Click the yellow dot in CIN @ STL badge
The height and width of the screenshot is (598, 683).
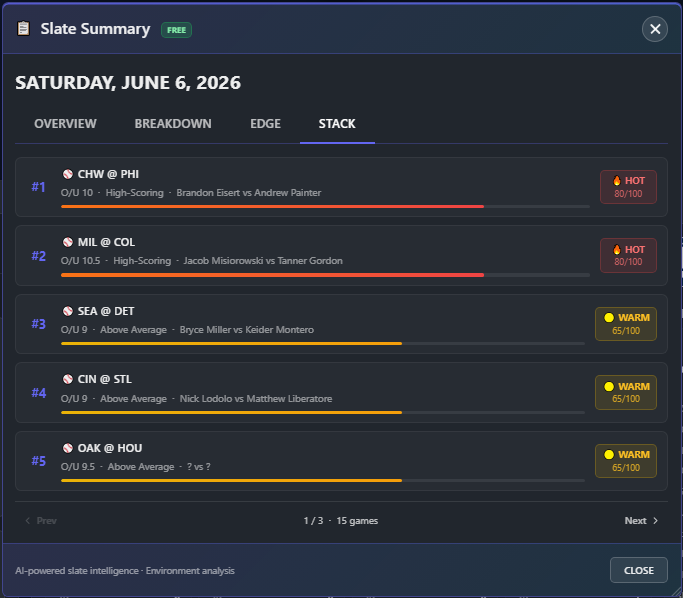[609, 386]
